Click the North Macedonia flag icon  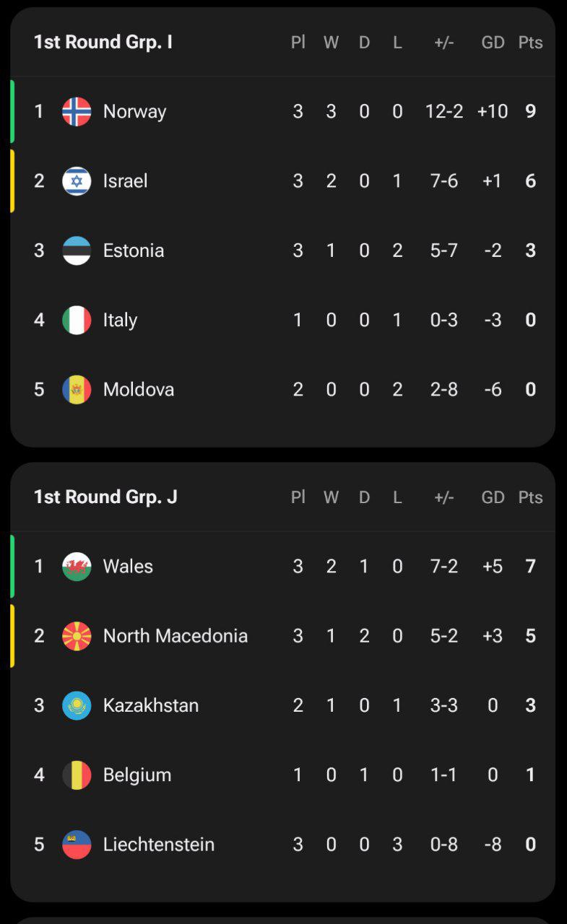[x=77, y=636]
